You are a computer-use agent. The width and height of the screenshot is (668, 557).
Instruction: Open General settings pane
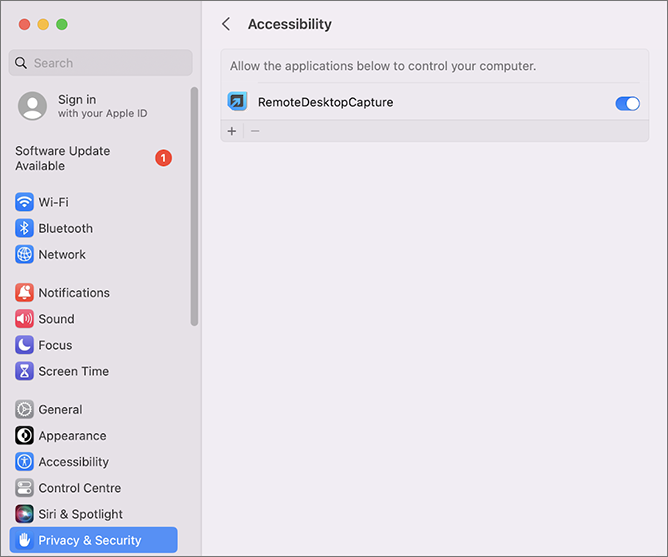click(x=60, y=410)
